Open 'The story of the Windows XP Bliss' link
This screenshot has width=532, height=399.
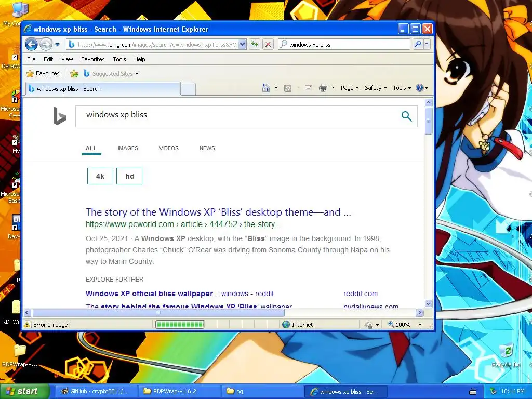(218, 212)
